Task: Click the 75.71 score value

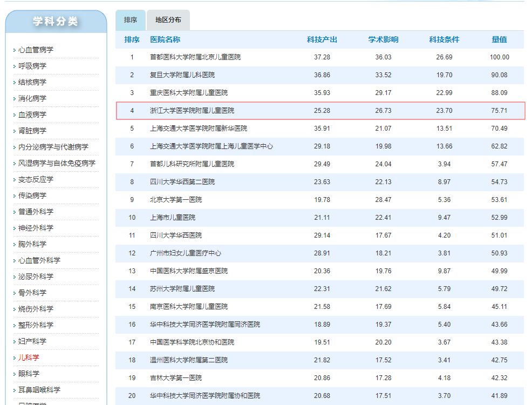Action: [x=500, y=111]
